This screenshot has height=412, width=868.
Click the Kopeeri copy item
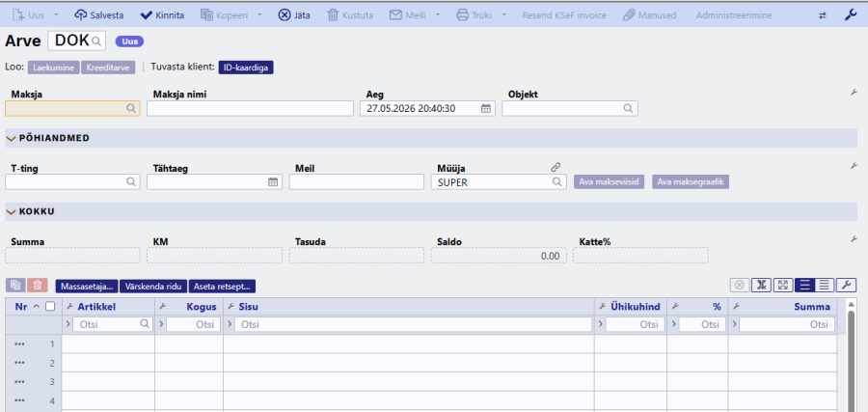pos(224,14)
